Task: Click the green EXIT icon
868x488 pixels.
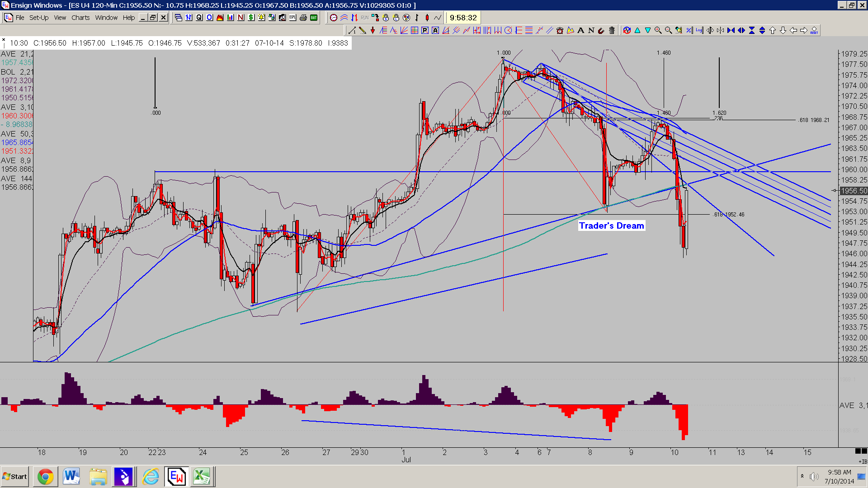Action: tap(314, 18)
